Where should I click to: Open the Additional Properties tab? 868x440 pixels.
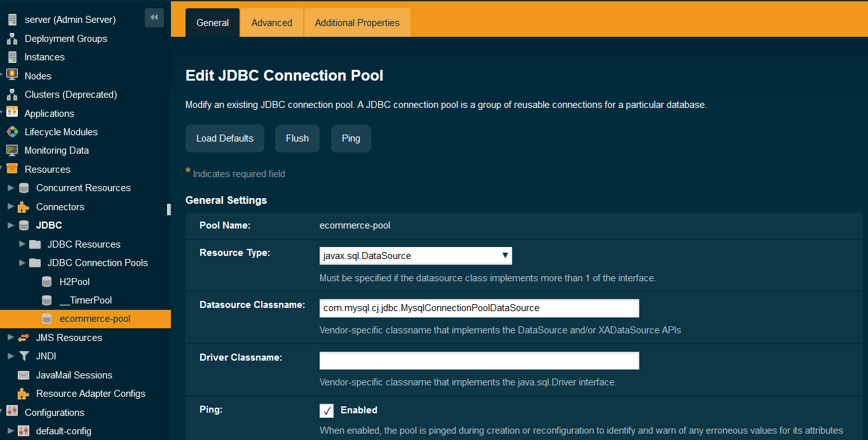pyautogui.click(x=356, y=22)
